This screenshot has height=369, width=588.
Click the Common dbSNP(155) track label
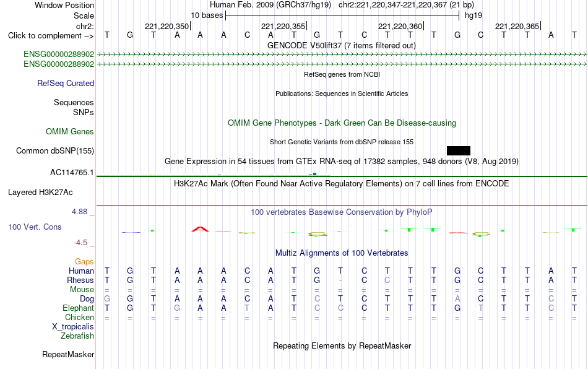(55, 150)
